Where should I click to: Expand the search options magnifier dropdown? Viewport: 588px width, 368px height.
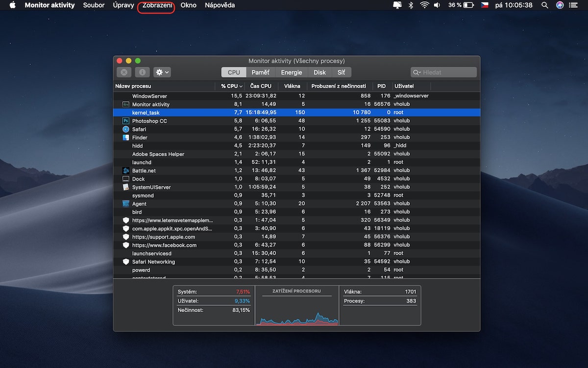pyautogui.click(x=417, y=72)
